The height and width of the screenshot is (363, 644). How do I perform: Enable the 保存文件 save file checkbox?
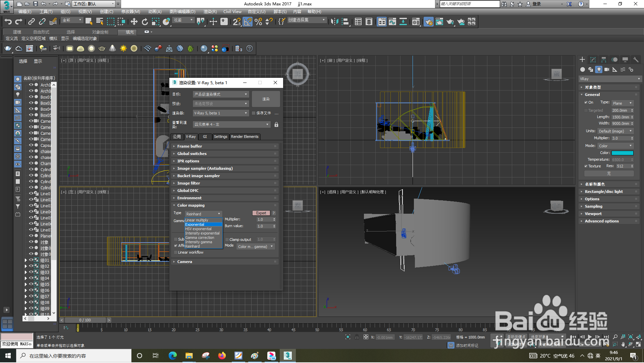254,113
